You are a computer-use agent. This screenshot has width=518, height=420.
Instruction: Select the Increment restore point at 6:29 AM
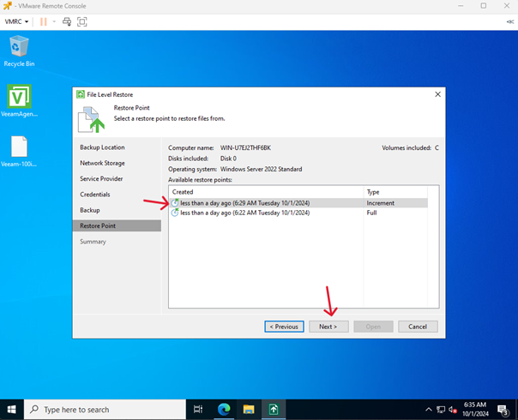[240, 203]
